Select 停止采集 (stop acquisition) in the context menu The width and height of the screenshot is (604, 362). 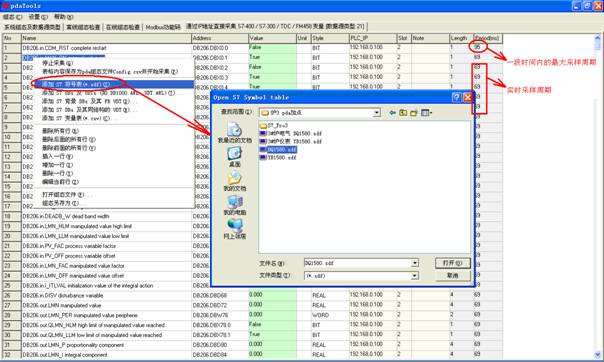click(57, 63)
